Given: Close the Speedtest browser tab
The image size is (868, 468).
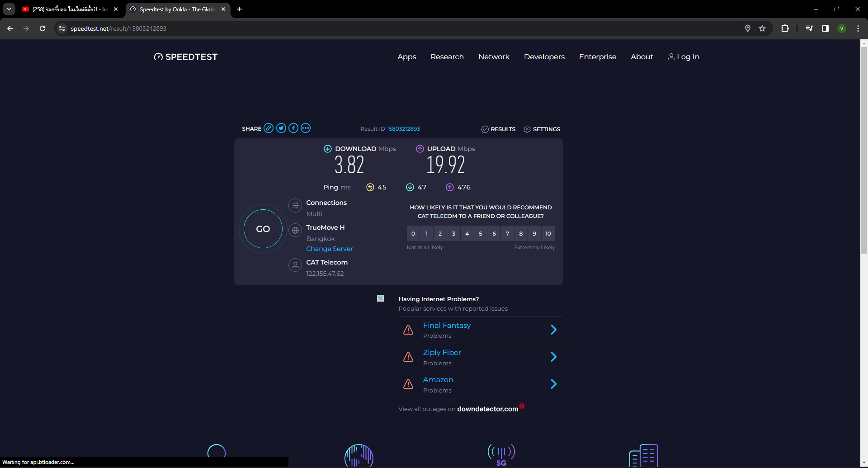Looking at the screenshot, I should pos(223,9).
